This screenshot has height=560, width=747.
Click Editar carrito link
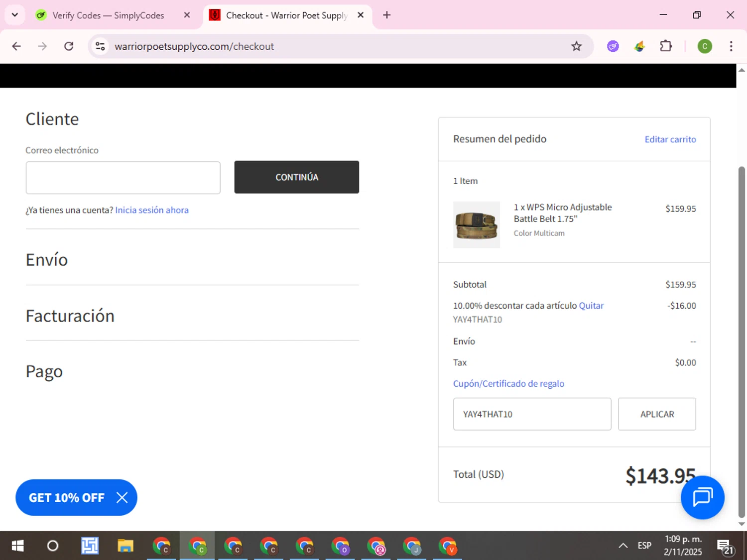click(x=670, y=139)
